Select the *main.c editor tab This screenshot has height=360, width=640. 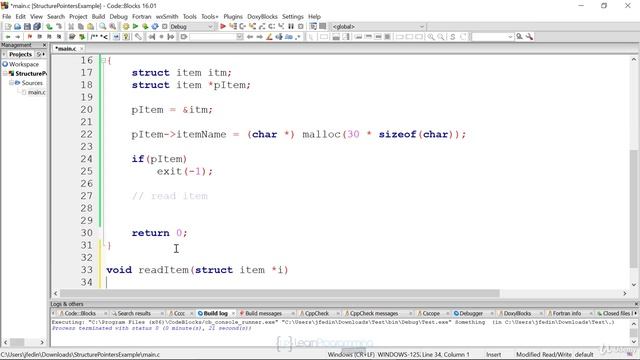tap(65, 49)
